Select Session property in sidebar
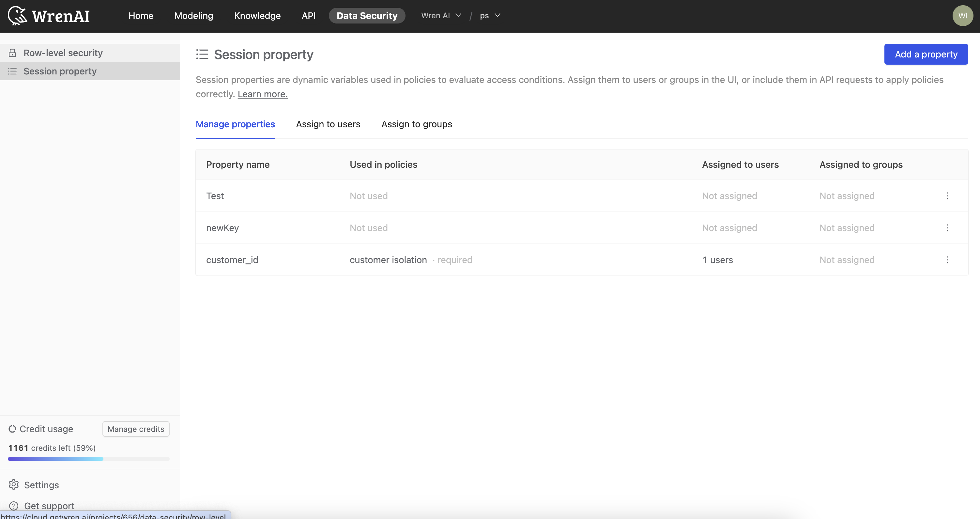980x519 pixels. (90, 71)
